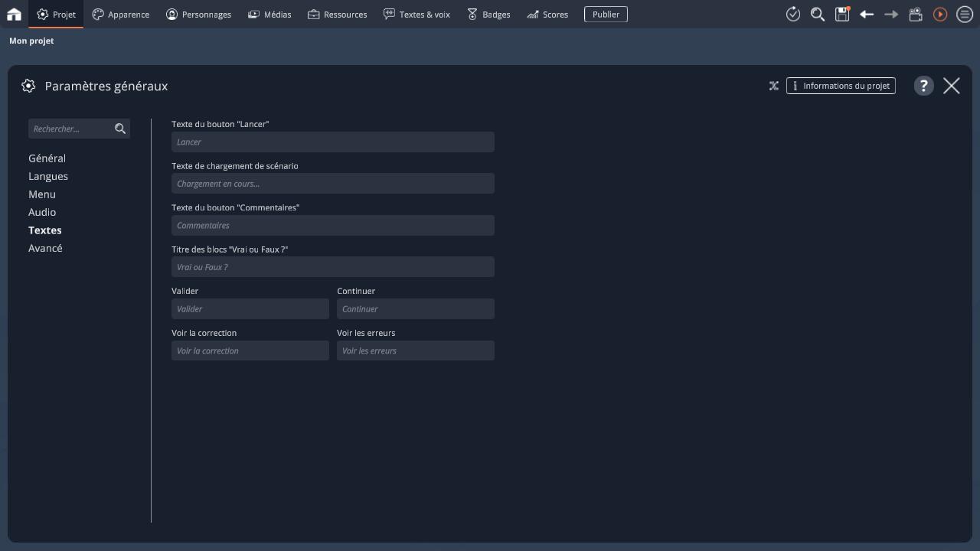Screen dimensions: 980x551
Task: Open the Badges tab
Action: click(488, 14)
